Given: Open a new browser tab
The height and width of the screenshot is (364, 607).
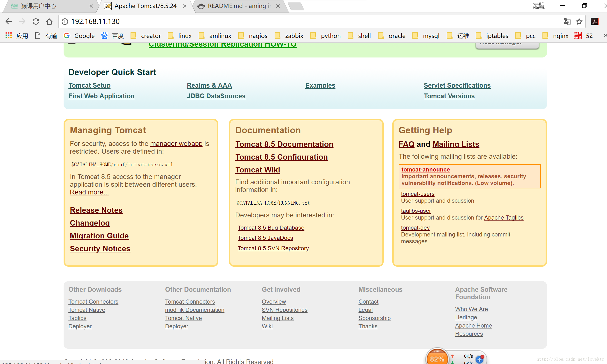Looking at the screenshot, I should point(296,6).
